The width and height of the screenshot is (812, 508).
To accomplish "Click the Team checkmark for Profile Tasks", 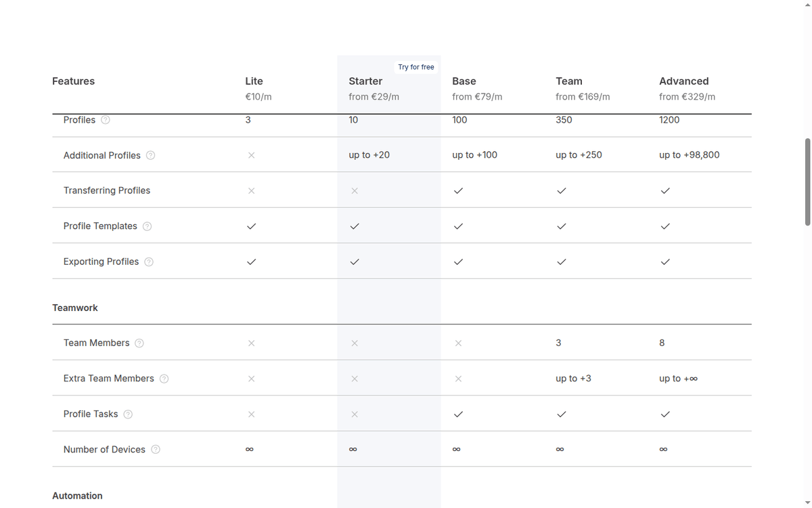I will [x=562, y=414].
